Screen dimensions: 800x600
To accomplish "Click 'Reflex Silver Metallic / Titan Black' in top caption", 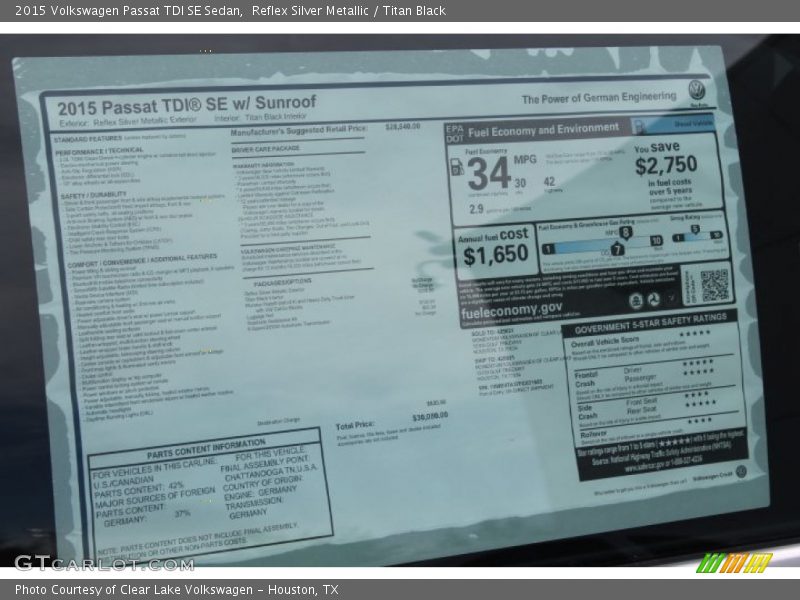I will [348, 10].
